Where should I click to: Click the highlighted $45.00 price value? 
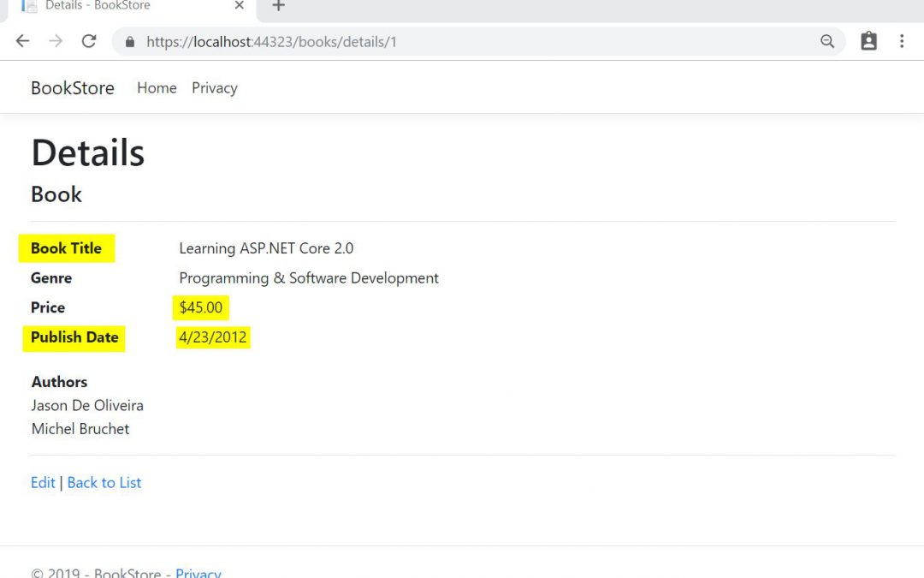click(x=201, y=307)
